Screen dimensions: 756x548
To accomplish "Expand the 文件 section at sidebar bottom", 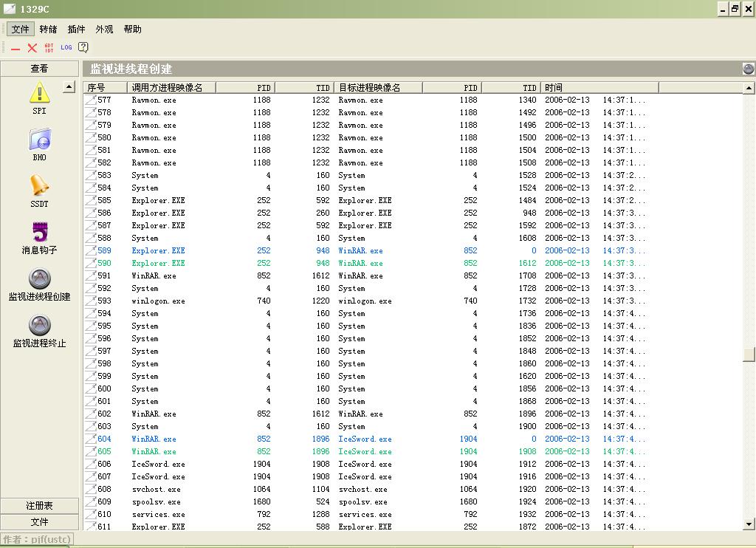I will [x=39, y=522].
